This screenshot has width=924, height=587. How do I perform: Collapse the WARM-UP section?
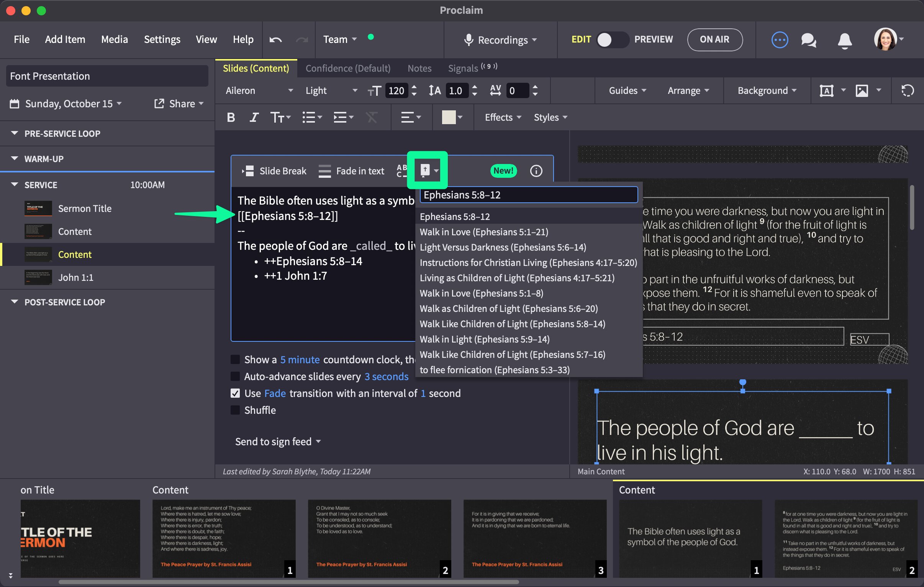pyautogui.click(x=15, y=159)
